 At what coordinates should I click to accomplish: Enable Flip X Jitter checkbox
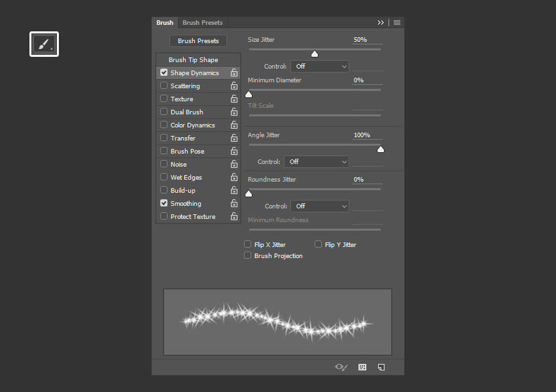point(248,244)
